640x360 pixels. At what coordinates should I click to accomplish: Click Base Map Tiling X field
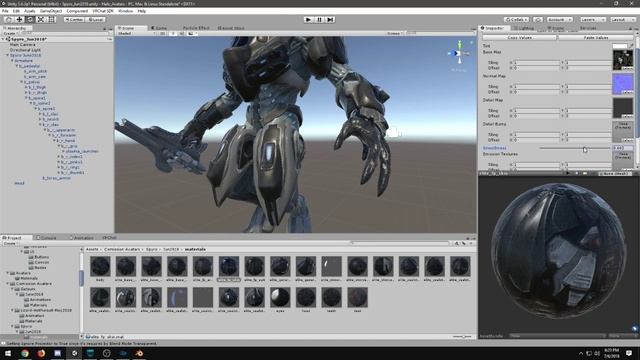(536, 63)
